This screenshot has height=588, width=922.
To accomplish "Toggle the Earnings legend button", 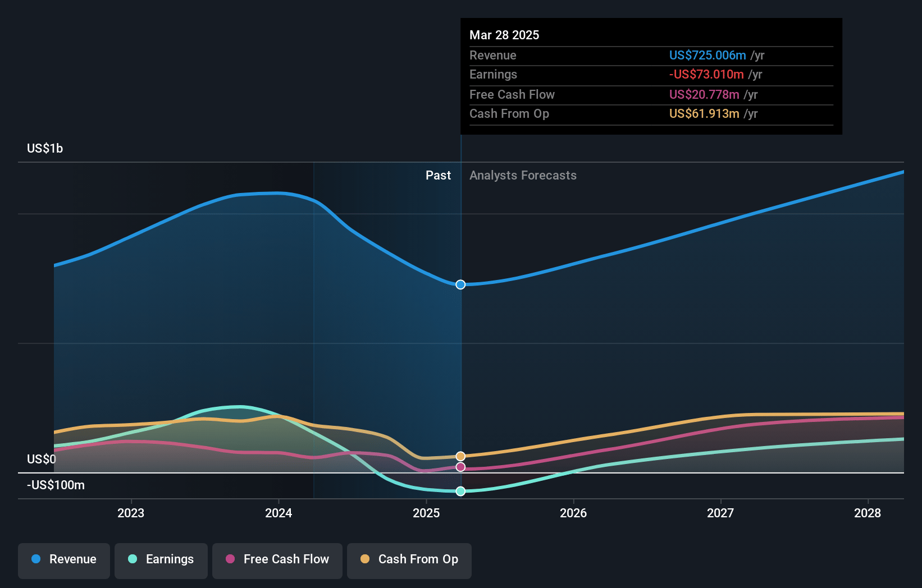I will 161,561.
